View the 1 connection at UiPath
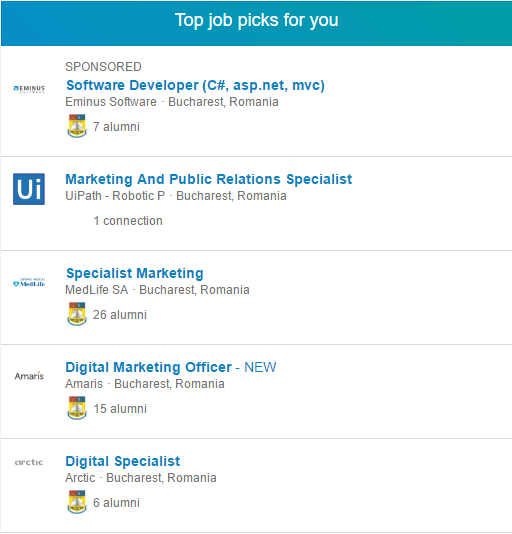 [128, 221]
